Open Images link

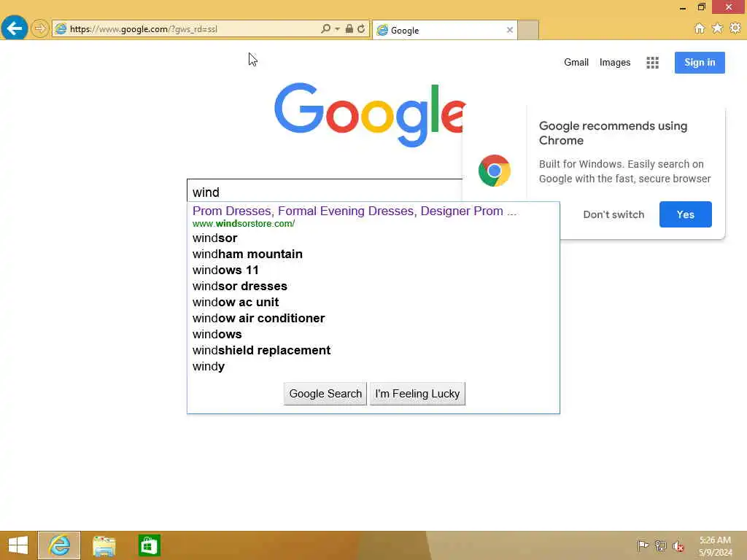point(614,63)
